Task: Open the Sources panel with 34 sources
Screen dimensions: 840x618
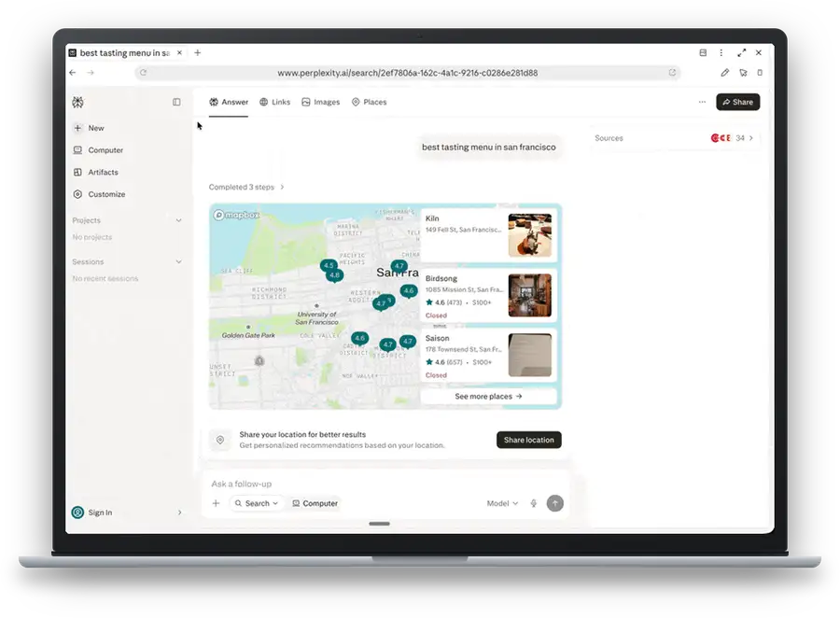Action: pyautogui.click(x=675, y=138)
